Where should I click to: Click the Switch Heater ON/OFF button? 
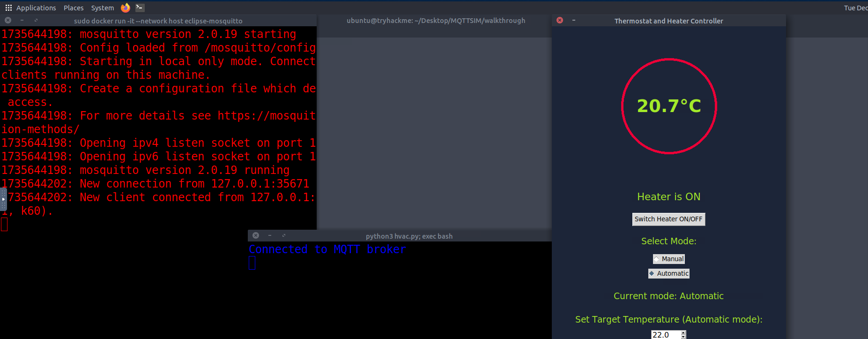tap(668, 219)
